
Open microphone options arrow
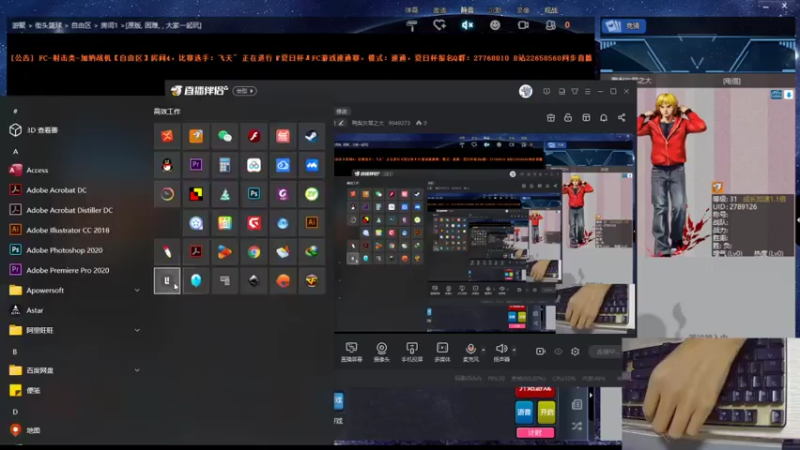tap(483, 350)
